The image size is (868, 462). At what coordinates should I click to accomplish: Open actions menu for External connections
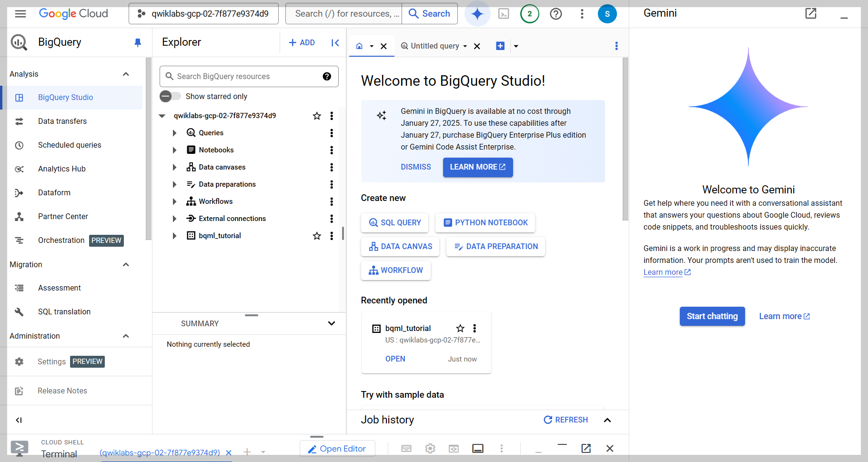pyautogui.click(x=332, y=219)
